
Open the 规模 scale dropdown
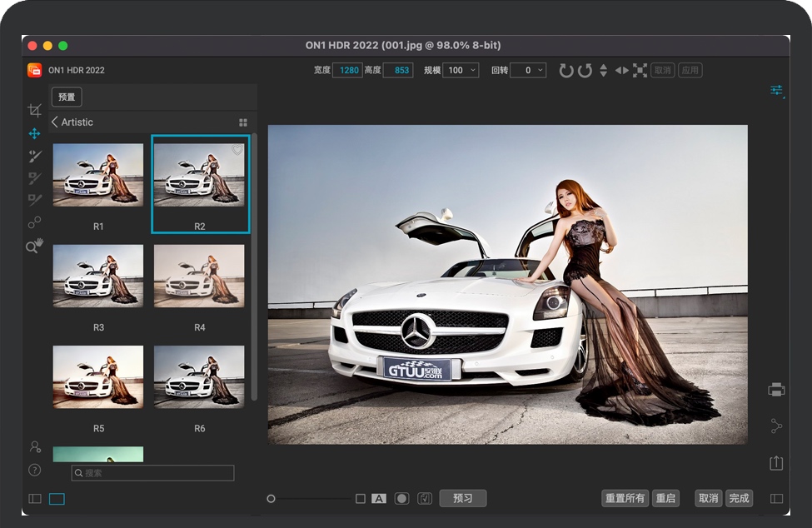click(x=461, y=71)
